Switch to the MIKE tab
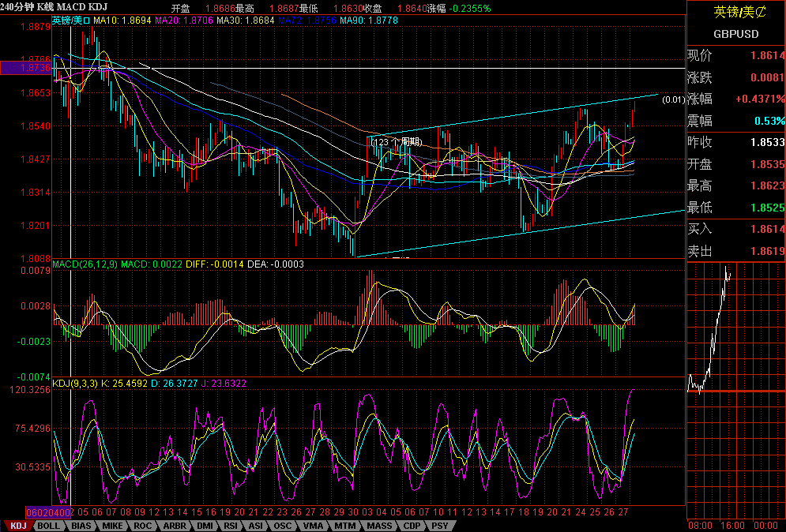Image resolution: width=786 pixels, height=532 pixels. click(113, 526)
